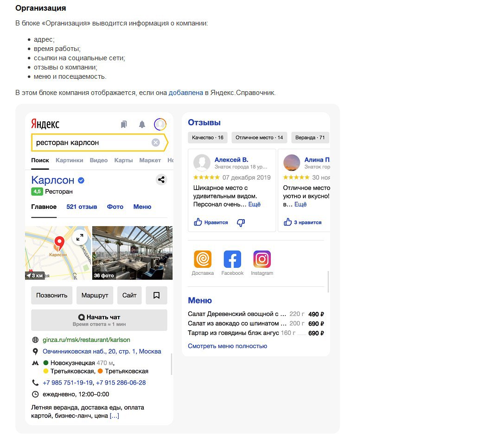This screenshot has width=504, height=436.
Task: Open the restaurant photo with 36 фото
Action: tap(133, 253)
